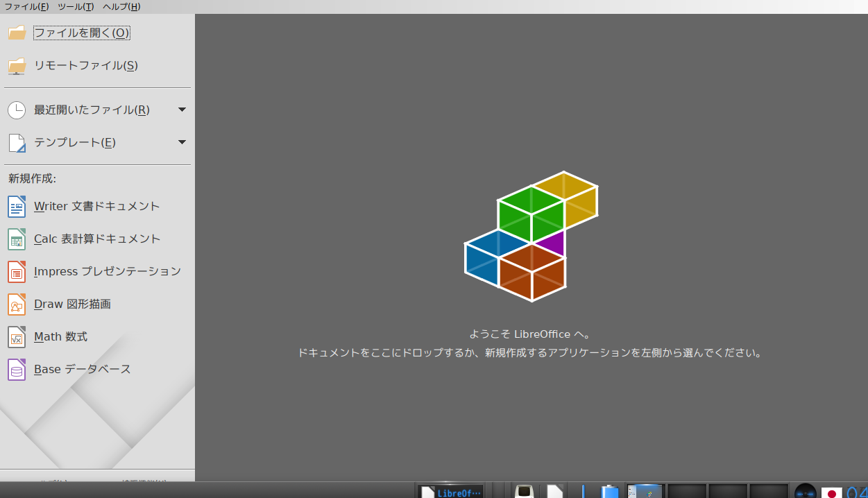
Task: Click the ファイルを開く(O) button
Action: 82,33
